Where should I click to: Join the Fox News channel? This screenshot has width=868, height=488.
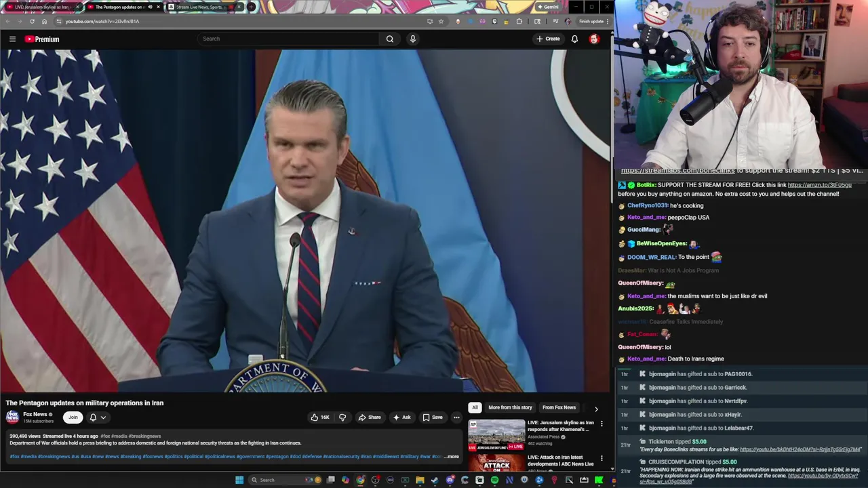click(73, 418)
